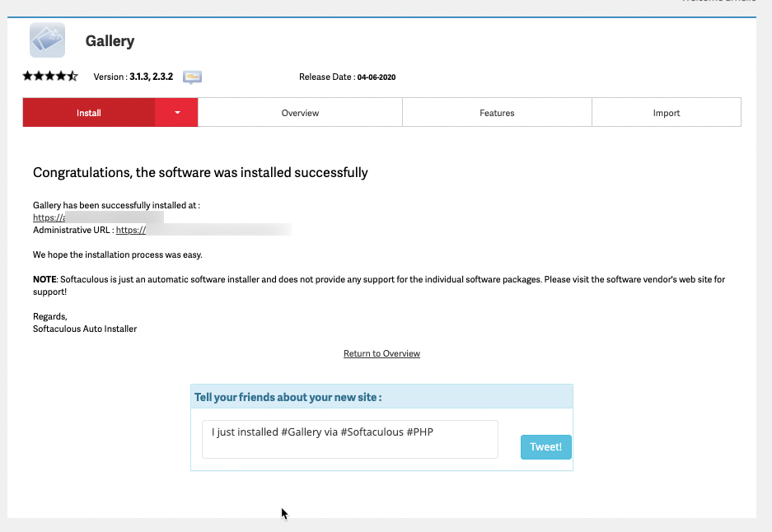This screenshot has height=532, width=772.
Task: Click the Congratulations success heading
Action: [200, 173]
